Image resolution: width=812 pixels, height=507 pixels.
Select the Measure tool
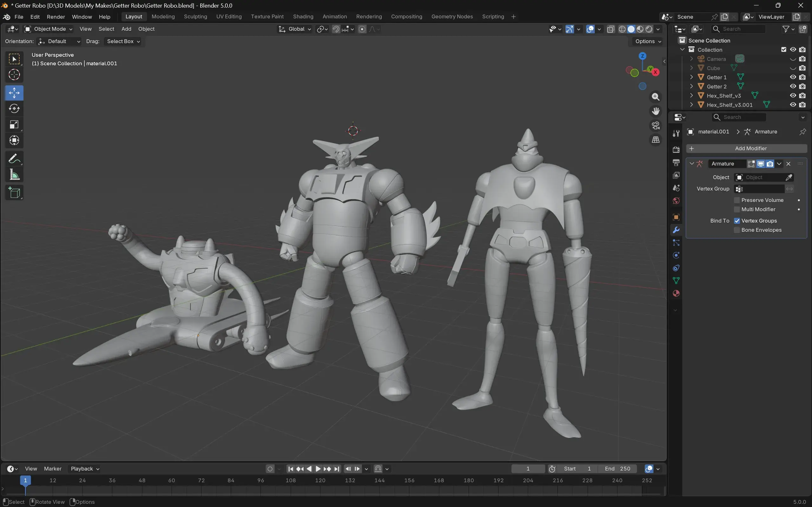(14, 174)
